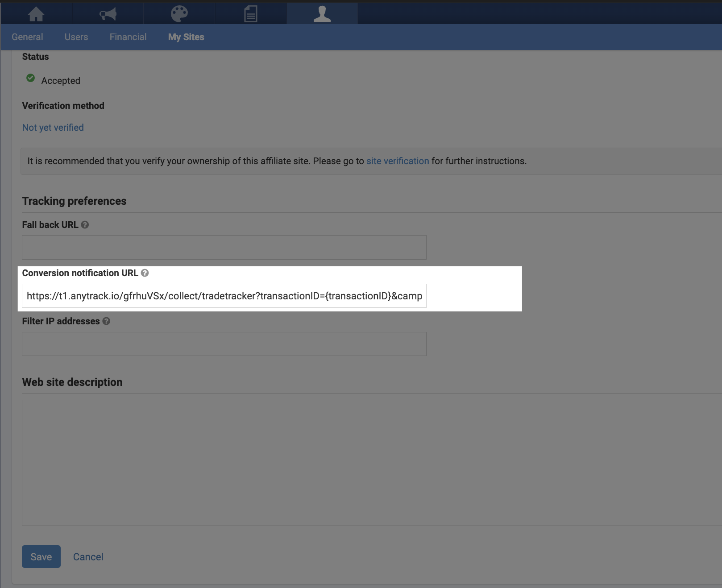Viewport: 722px width, 588px height.
Task: Click the Verification method label
Action: point(63,106)
